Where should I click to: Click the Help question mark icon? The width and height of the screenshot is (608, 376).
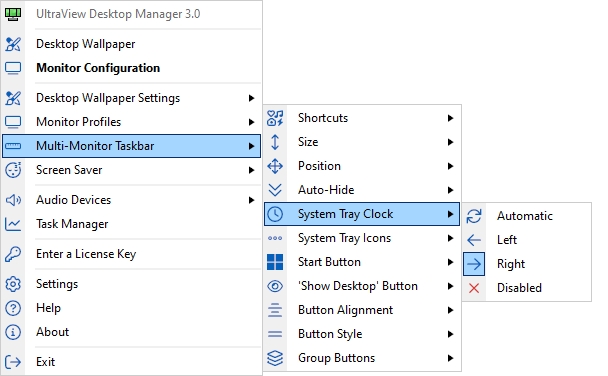(x=13, y=308)
